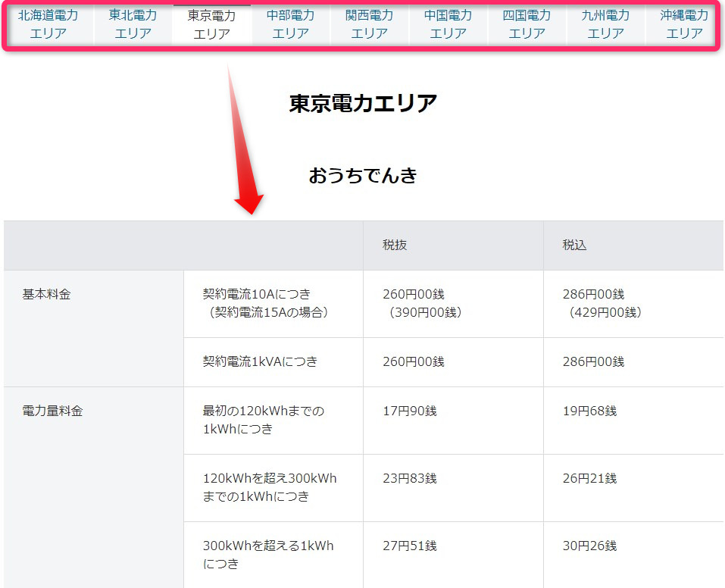
Task: Click the 19円68銭 value
Action: (x=589, y=411)
